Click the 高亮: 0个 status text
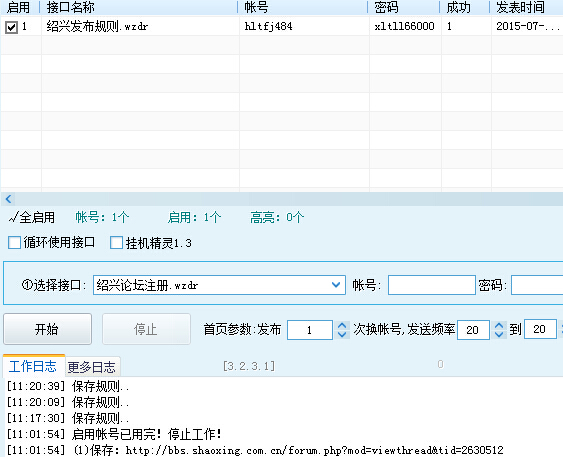 277,217
